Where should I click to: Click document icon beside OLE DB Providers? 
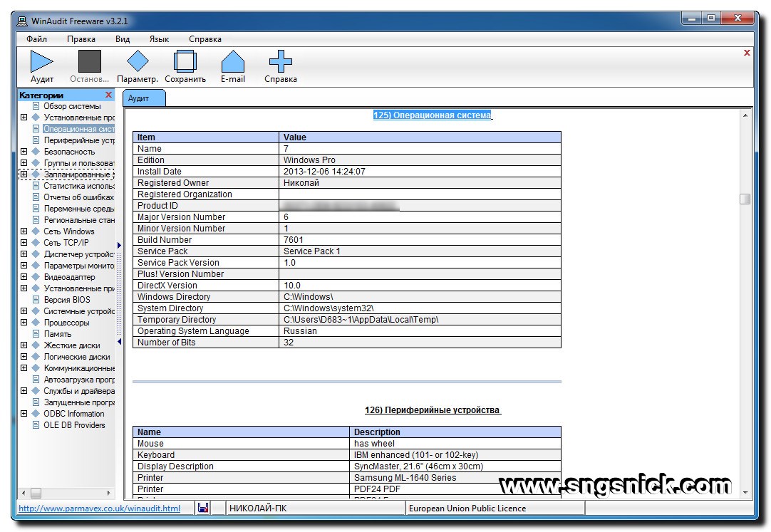pos(36,425)
